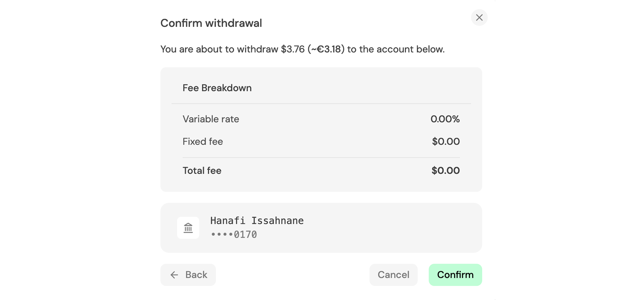Click the Fixed fee label
This screenshot has height=300, width=644.
(203, 142)
